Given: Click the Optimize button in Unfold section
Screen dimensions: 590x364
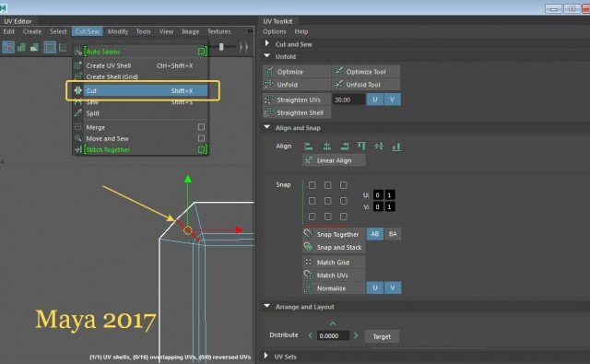Looking at the screenshot, I should pos(297,72).
